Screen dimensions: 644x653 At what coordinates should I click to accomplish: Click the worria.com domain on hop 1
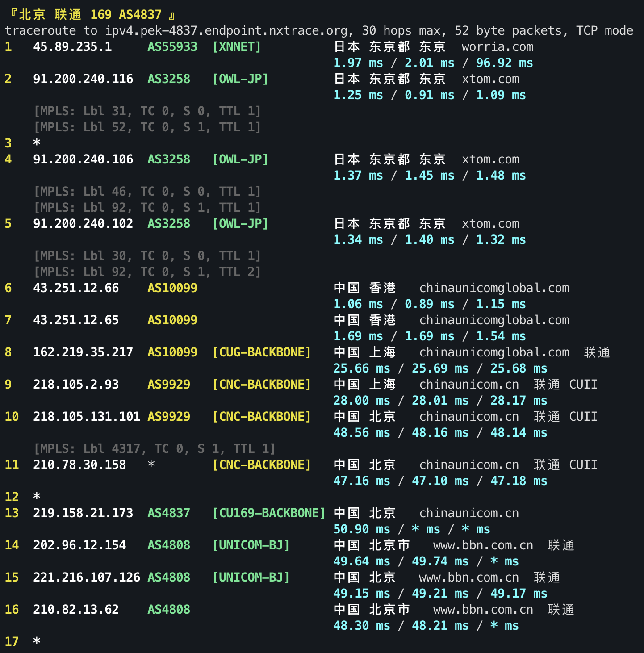[x=497, y=46]
